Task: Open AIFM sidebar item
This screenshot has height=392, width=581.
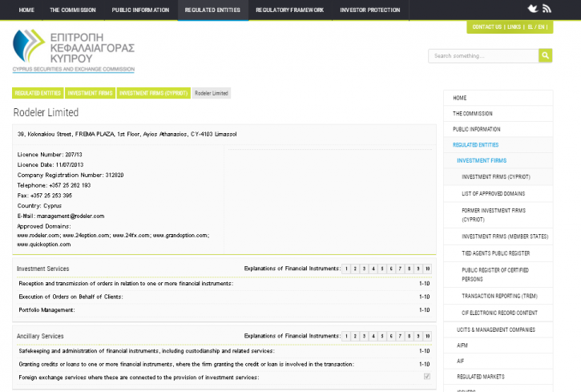Action: pos(498,345)
